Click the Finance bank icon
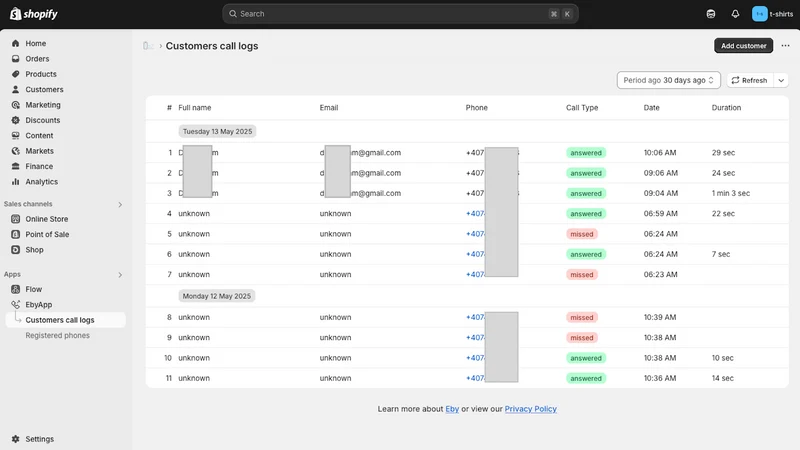800x450 pixels. pyautogui.click(x=15, y=166)
